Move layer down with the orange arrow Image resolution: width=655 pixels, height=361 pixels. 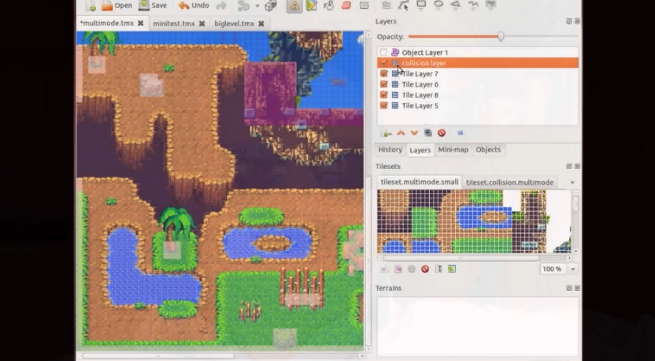click(414, 133)
